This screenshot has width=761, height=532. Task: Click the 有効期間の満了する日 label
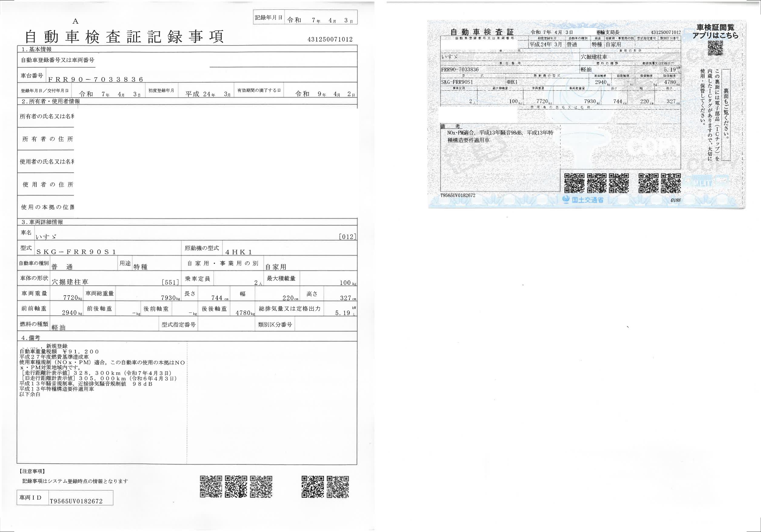click(259, 91)
